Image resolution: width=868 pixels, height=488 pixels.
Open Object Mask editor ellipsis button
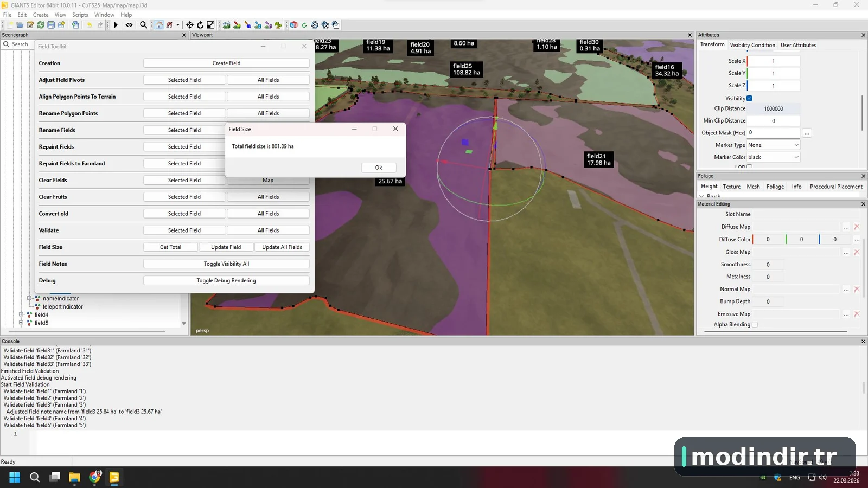[807, 133]
